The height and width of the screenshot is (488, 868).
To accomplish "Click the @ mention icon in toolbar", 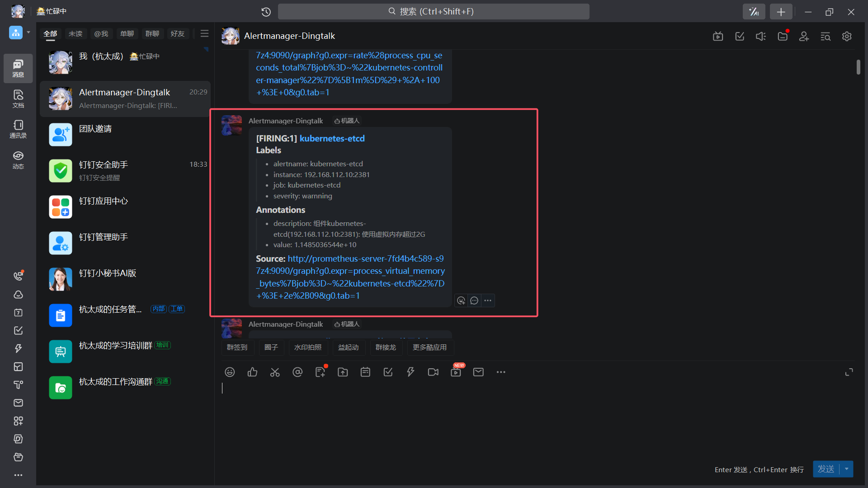I will pos(297,372).
